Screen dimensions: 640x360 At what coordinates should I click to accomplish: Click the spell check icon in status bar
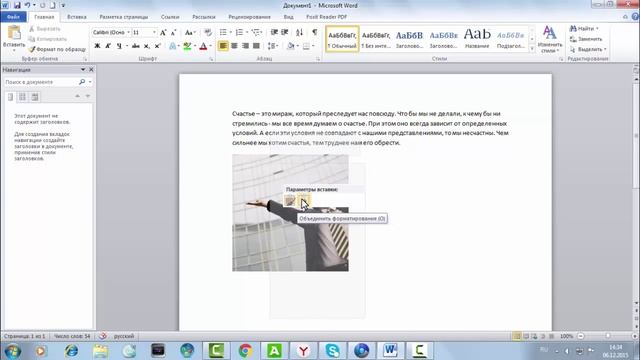[103, 336]
